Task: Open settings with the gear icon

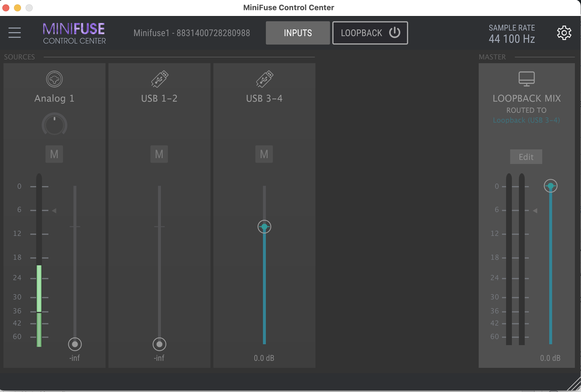Action: pos(564,33)
